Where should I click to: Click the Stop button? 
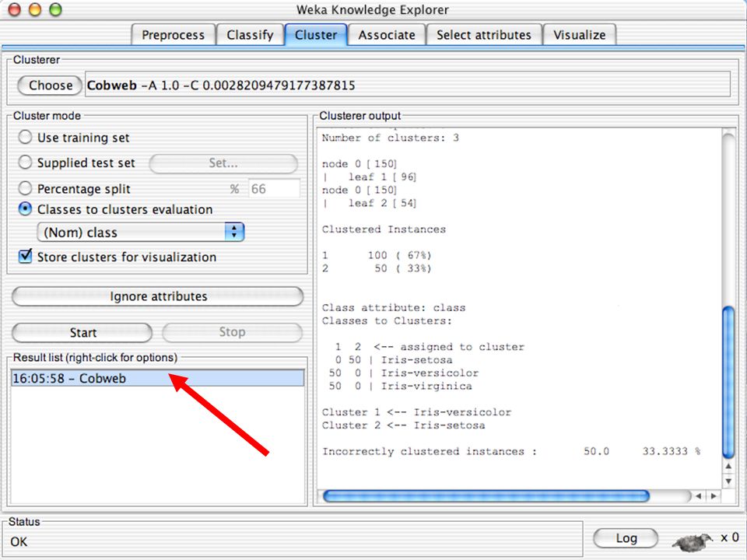[232, 332]
